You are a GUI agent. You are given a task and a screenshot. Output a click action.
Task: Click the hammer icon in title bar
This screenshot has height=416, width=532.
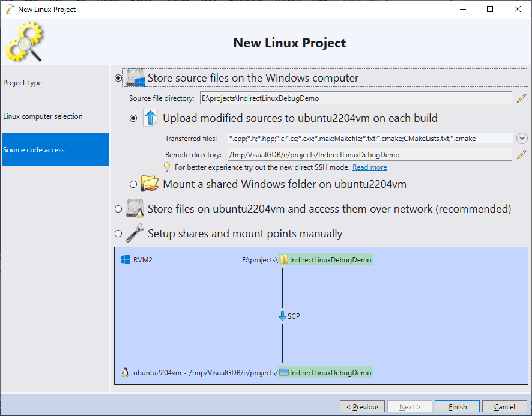click(10, 9)
